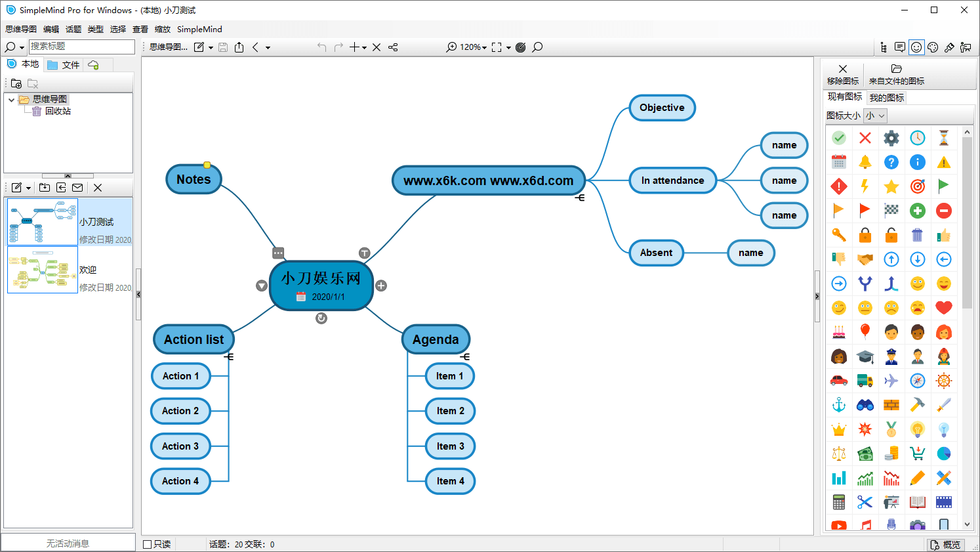The image size is (980, 552).
Task: Click the share mind map icon
Action: click(x=393, y=47)
